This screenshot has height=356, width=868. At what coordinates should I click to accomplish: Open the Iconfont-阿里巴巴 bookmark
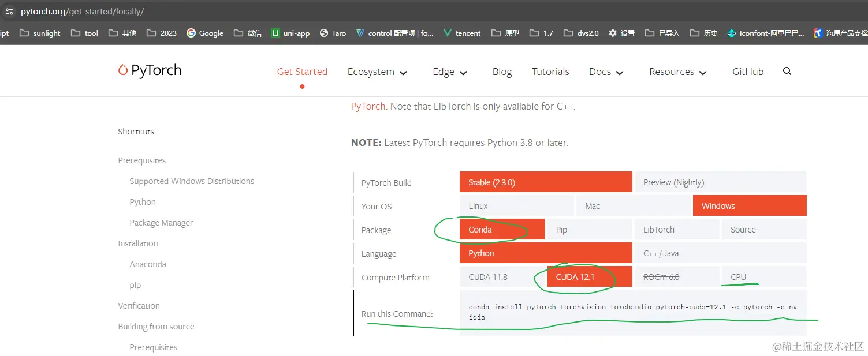coord(766,33)
